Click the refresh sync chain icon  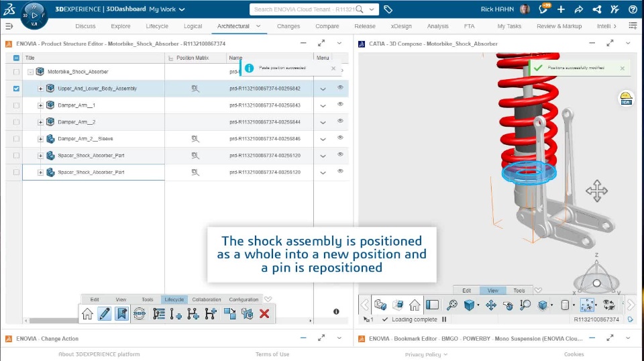click(140, 314)
